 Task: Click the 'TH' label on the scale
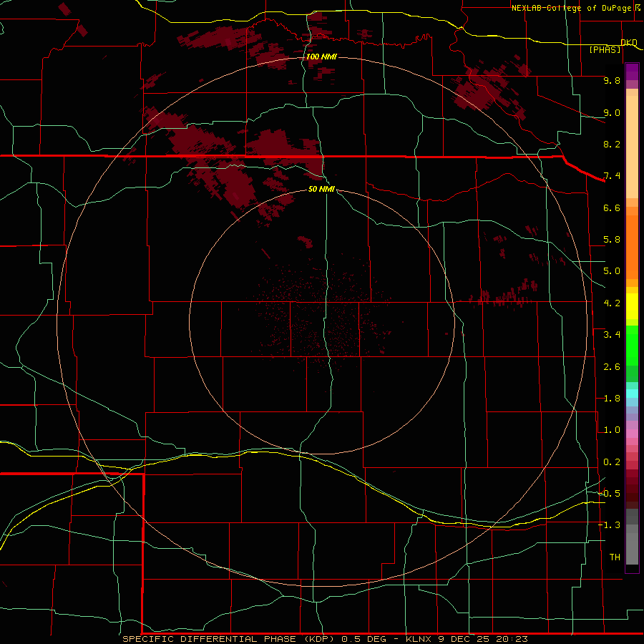pos(615,557)
